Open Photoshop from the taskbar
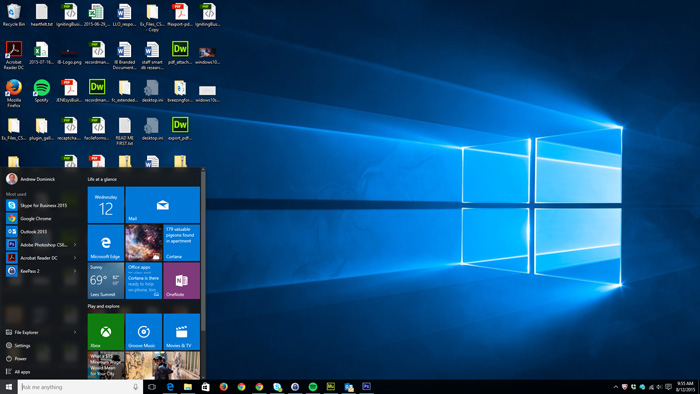 pos(367,387)
